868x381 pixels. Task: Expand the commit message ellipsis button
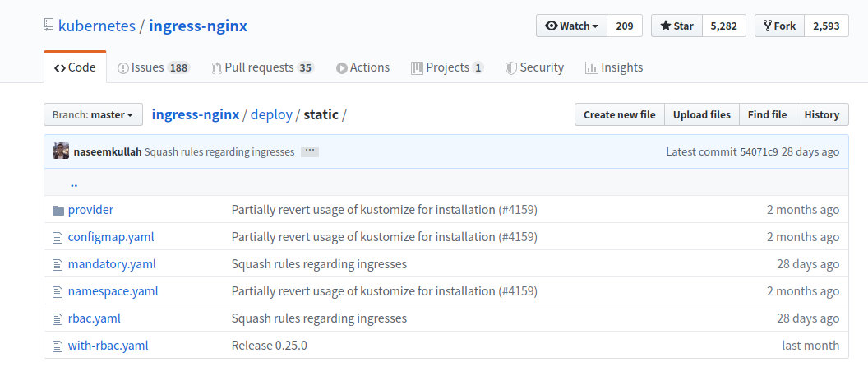[x=309, y=151]
